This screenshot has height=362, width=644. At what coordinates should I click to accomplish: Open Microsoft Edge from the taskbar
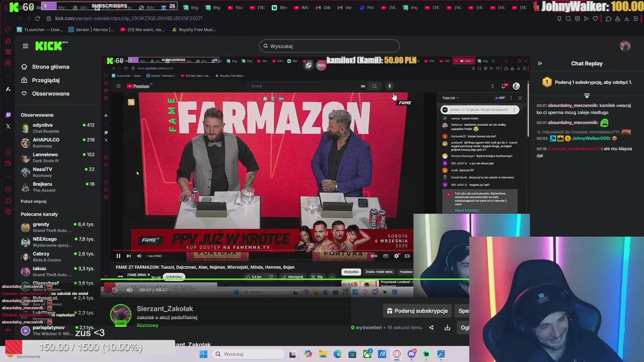(x=337, y=354)
